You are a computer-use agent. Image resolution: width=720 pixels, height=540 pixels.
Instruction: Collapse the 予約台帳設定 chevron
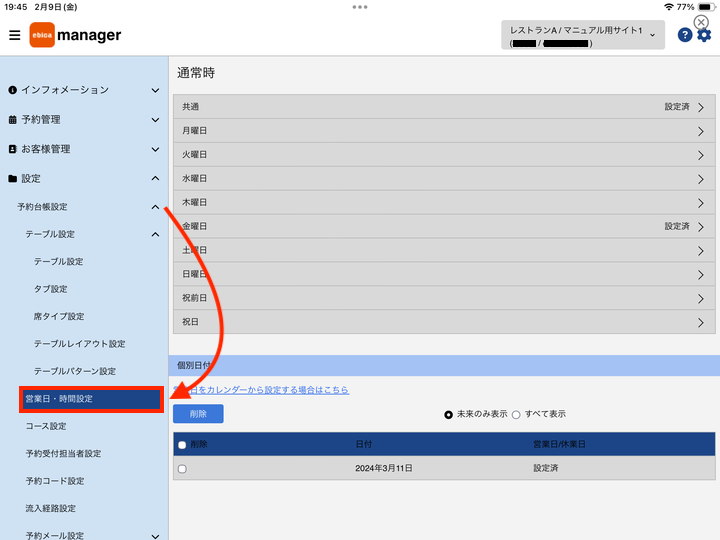click(x=156, y=207)
